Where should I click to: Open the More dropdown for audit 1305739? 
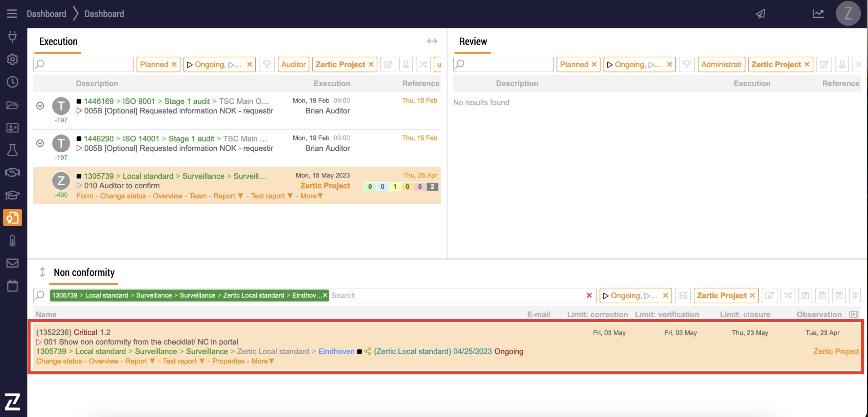311,196
